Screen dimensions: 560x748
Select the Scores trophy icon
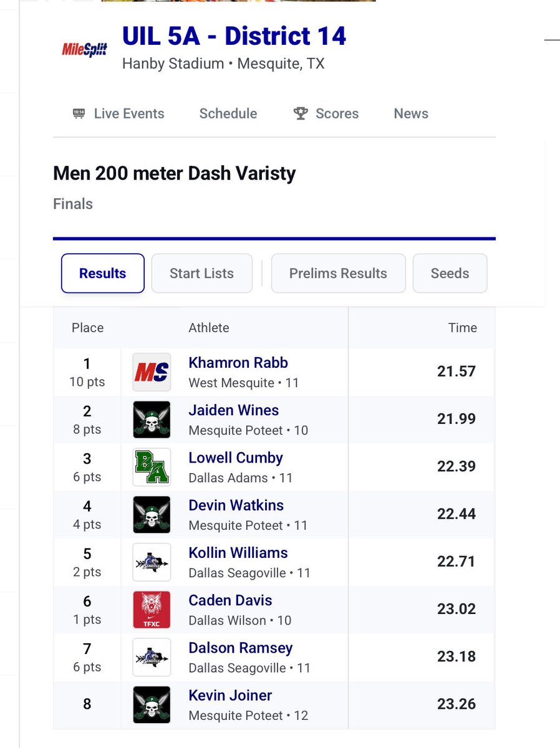[301, 113]
